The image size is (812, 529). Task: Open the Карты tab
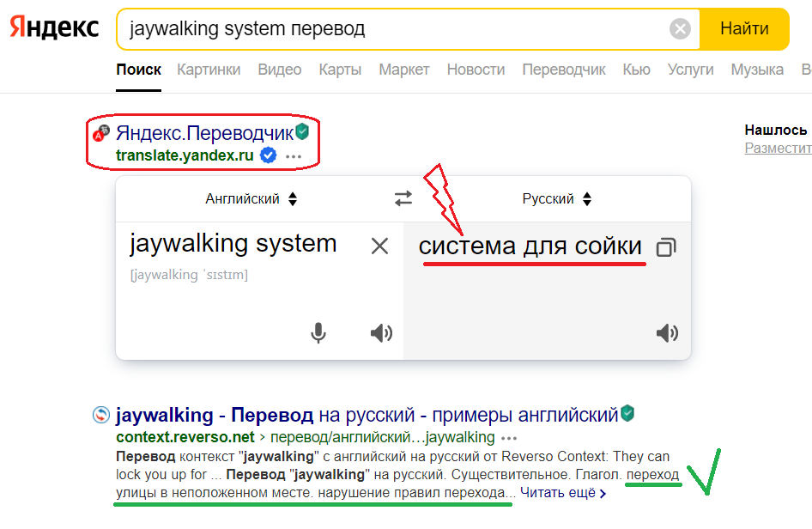tap(340, 70)
